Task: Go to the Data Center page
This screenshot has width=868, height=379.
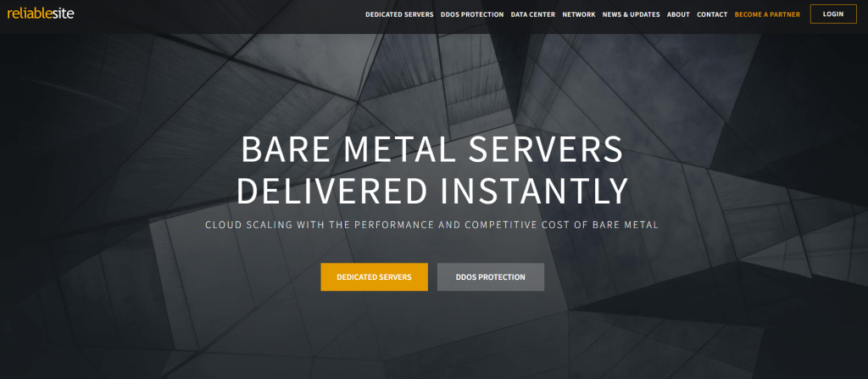Action: (x=533, y=14)
